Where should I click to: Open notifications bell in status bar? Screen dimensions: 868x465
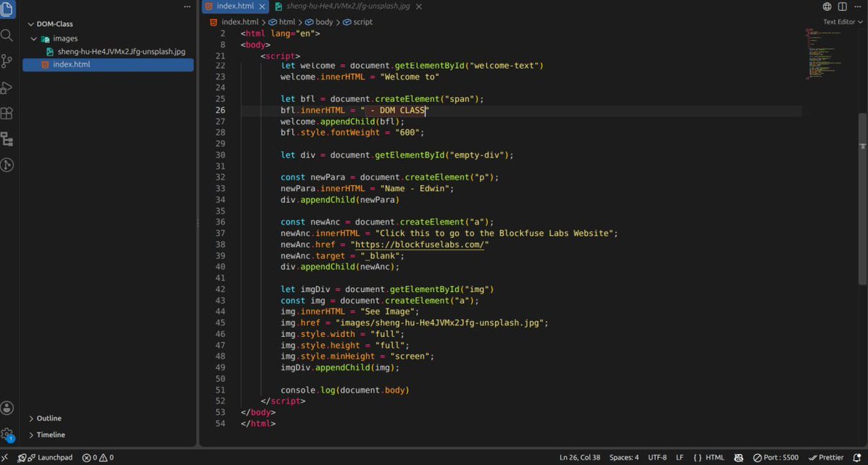pos(858,458)
